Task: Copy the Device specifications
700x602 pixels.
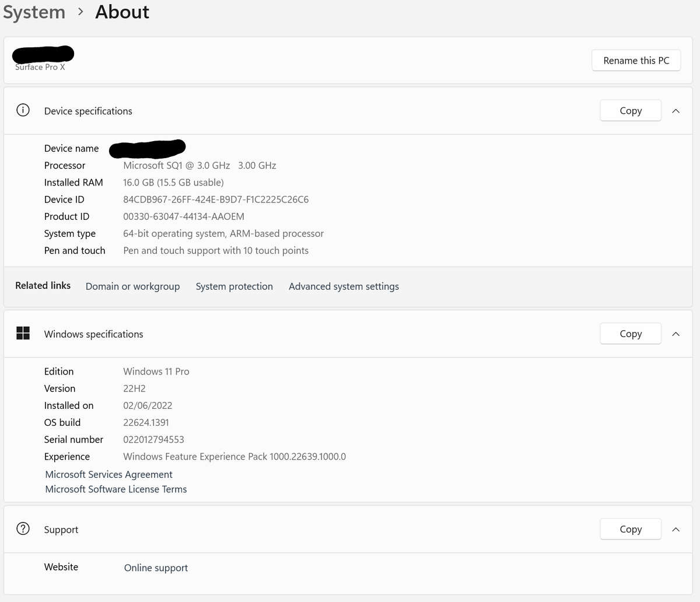Action: tap(630, 111)
